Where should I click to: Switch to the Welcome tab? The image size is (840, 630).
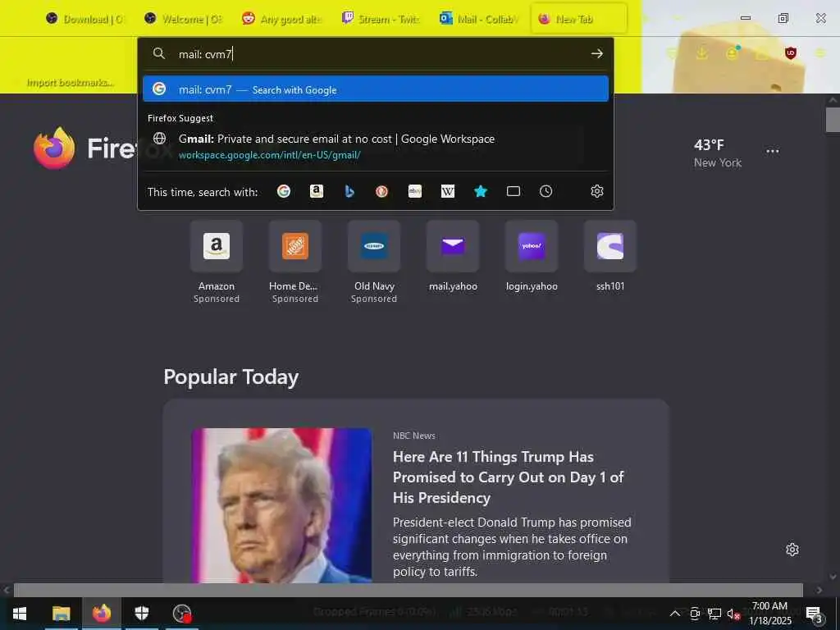tap(183, 19)
